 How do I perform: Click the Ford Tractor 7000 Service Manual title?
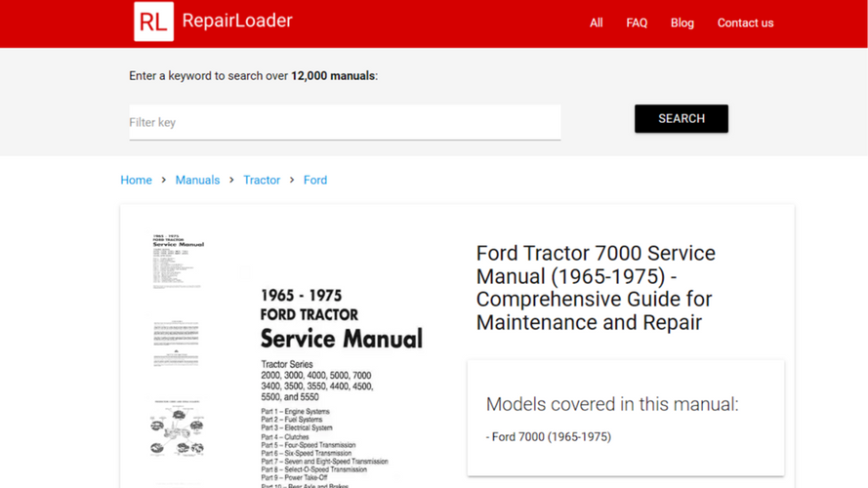(596, 288)
